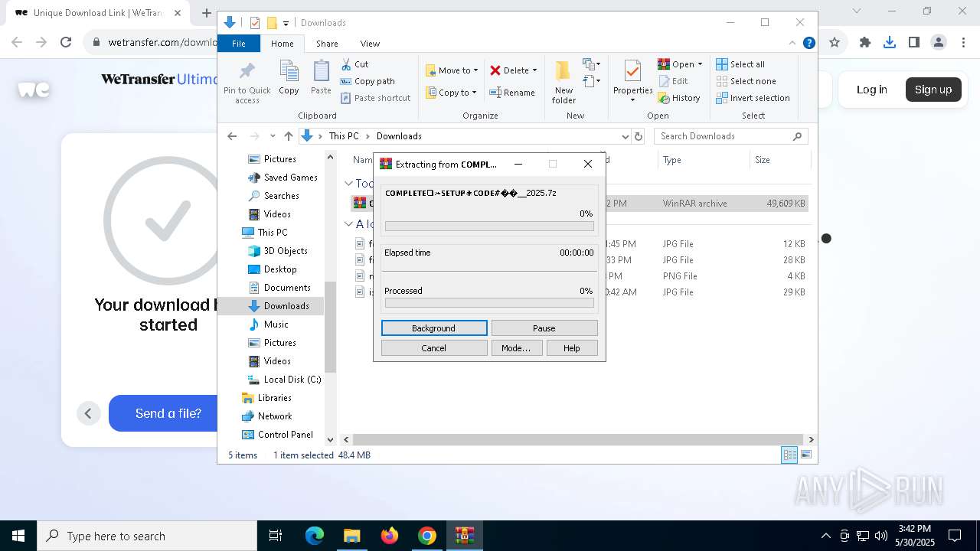The height and width of the screenshot is (551, 980).
Task: Click the file extraction progress bar
Action: click(489, 227)
